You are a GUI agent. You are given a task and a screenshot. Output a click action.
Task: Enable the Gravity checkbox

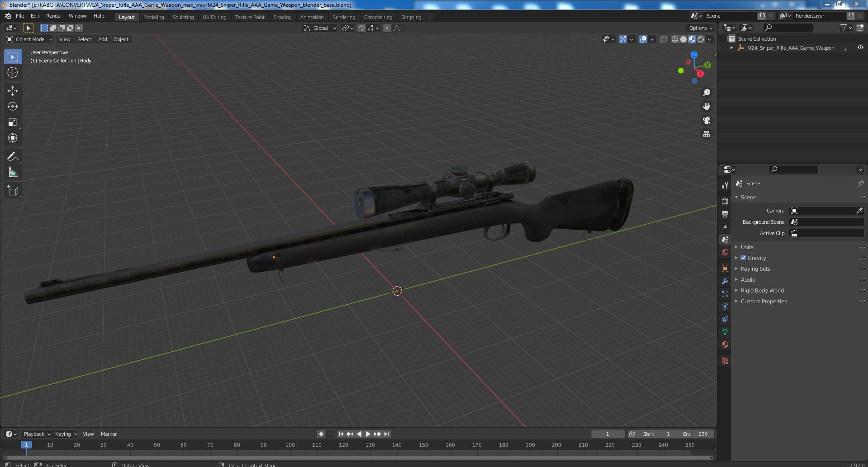point(743,258)
